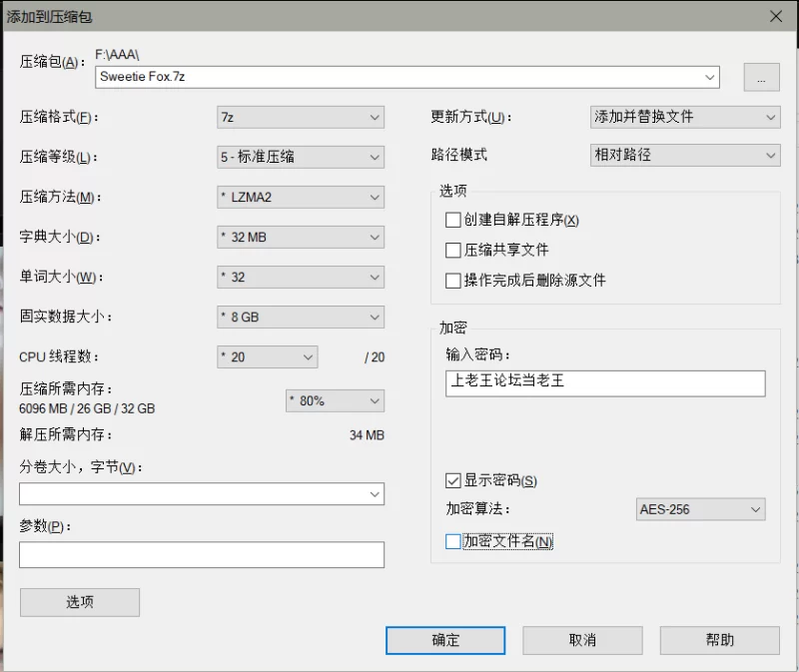
Task: Enable delete source files after operation
Action: tap(453, 281)
